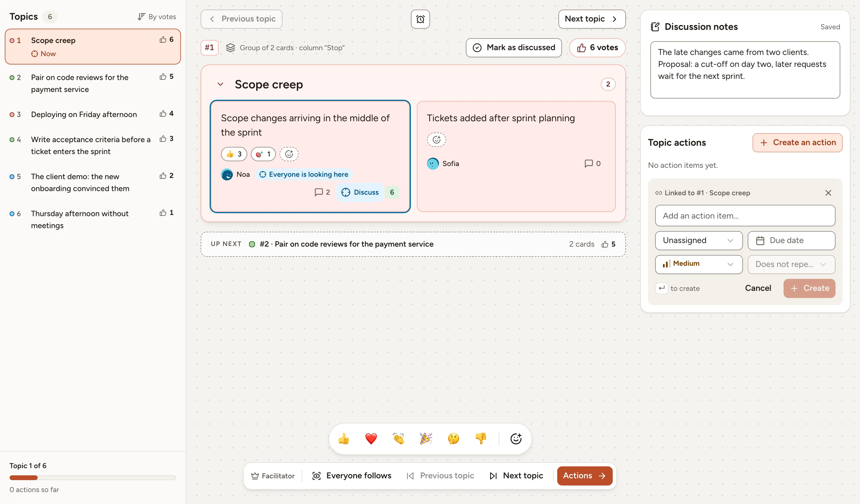860x504 pixels.
Task: Change sort order By votes
Action: click(x=157, y=17)
